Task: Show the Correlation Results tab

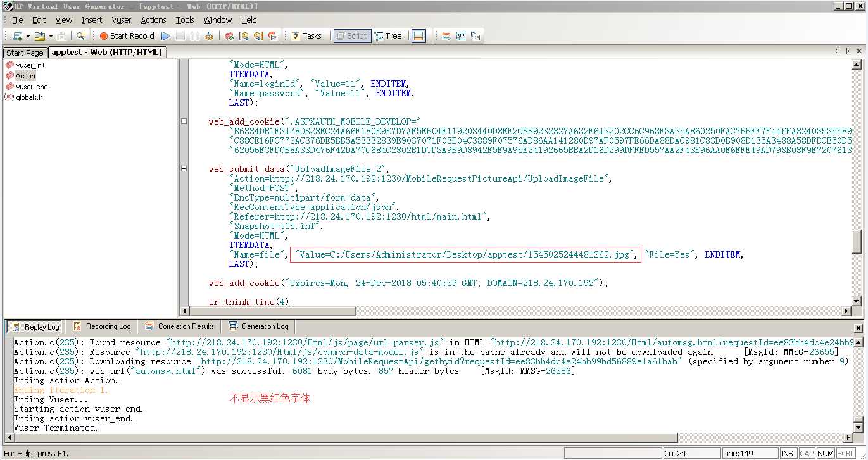Action: point(179,326)
